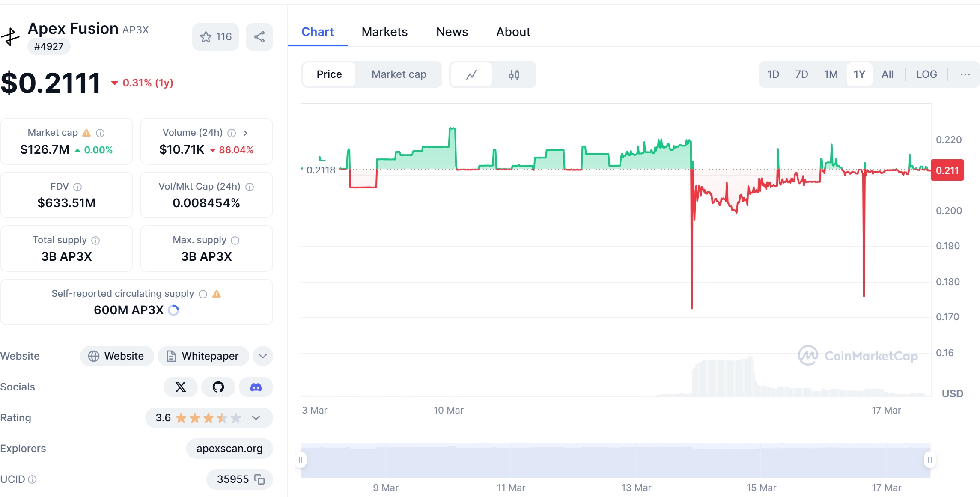Image resolution: width=980 pixels, height=497 pixels.
Task: Click the AP3X ticker symbol
Action: click(136, 30)
